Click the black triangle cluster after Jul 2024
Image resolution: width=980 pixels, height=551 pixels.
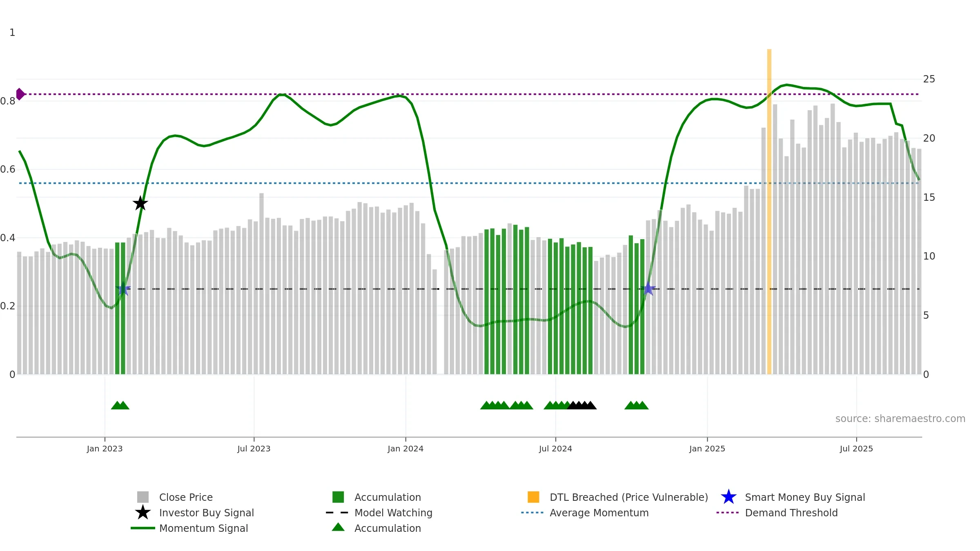tap(582, 405)
